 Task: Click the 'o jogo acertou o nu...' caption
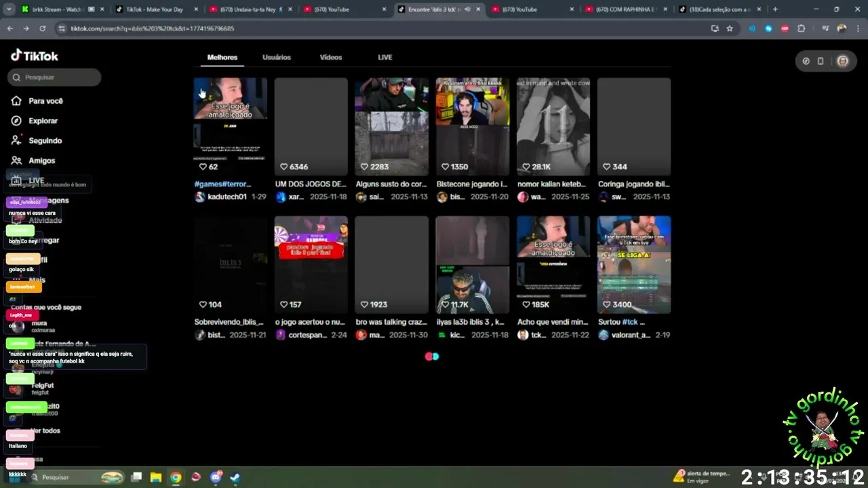click(311, 322)
